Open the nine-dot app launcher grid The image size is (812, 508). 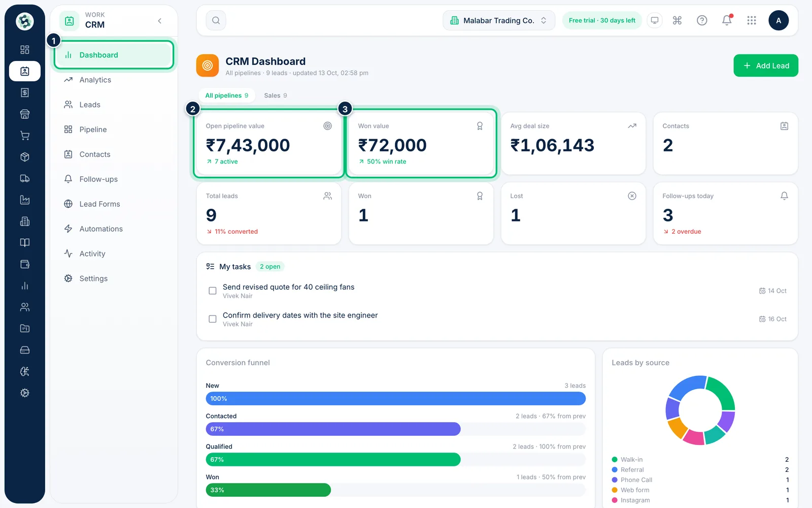(x=752, y=20)
